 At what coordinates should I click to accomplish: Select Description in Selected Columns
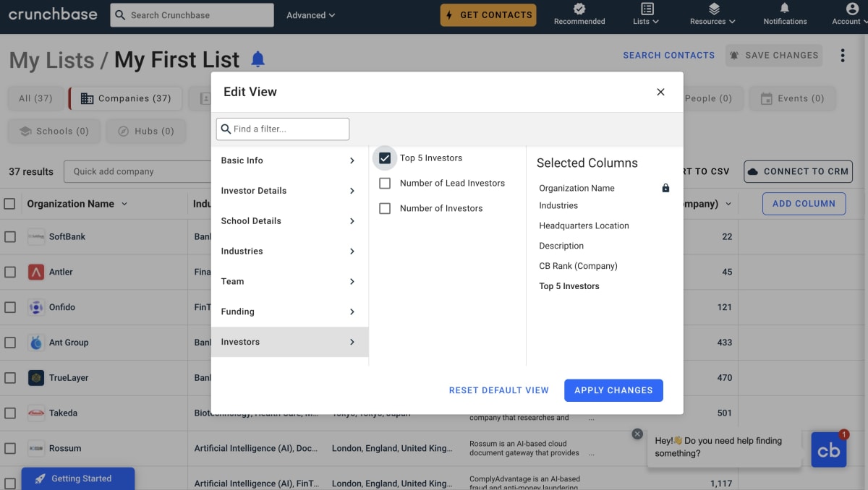(x=561, y=246)
